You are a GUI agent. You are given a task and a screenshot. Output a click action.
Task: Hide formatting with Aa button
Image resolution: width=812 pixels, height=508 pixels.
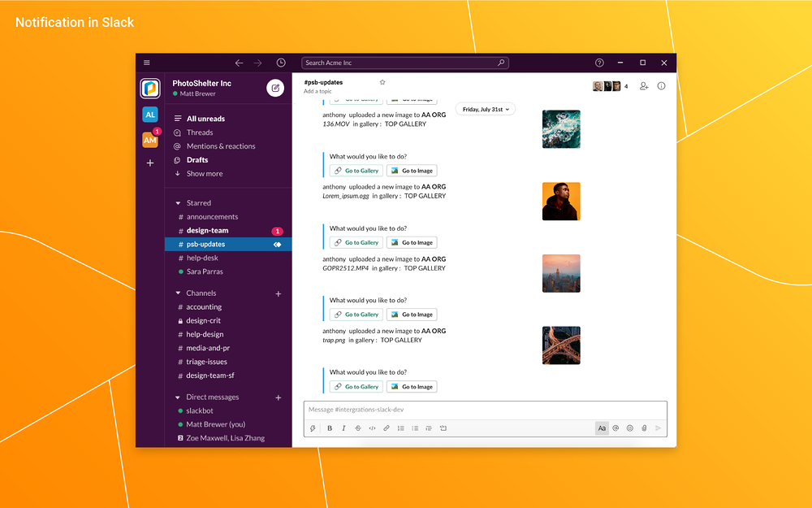coord(602,428)
